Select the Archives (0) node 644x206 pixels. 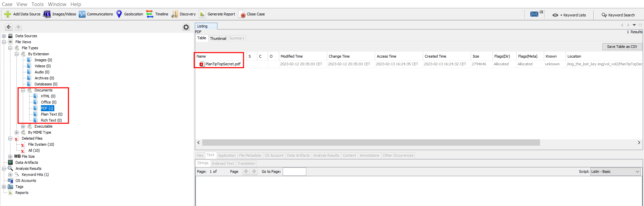(44, 78)
